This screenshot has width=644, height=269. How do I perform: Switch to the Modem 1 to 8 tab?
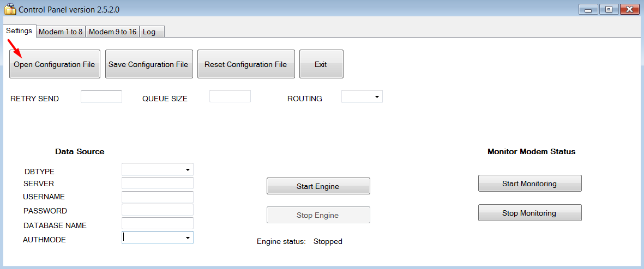click(61, 32)
